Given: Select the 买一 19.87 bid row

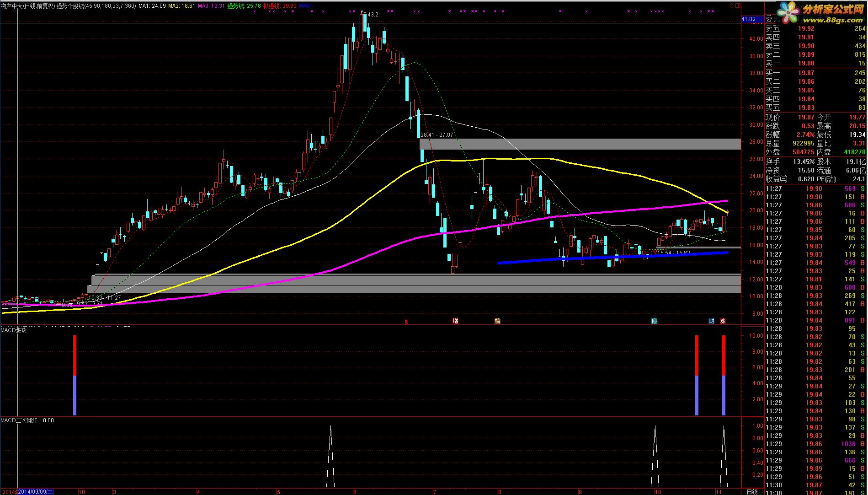Looking at the screenshot, I should tap(816, 73).
